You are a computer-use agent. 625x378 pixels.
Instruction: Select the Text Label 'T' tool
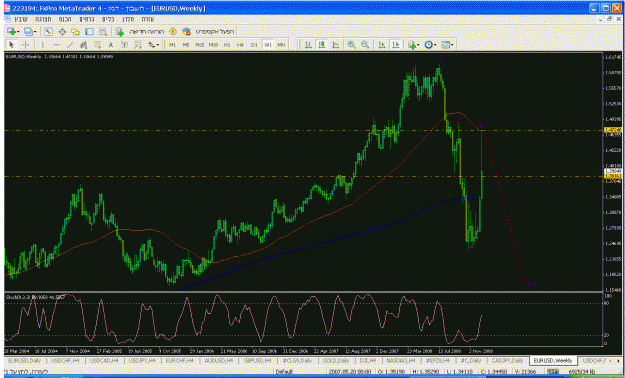124,45
